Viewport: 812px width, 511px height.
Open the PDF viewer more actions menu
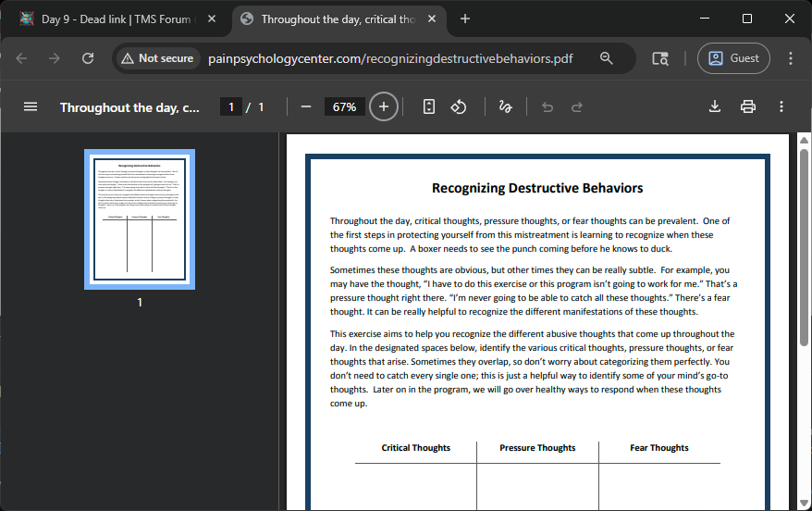pos(781,106)
